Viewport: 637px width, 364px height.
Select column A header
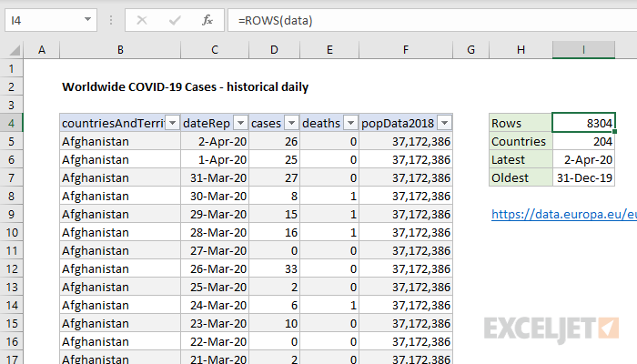pos(42,50)
